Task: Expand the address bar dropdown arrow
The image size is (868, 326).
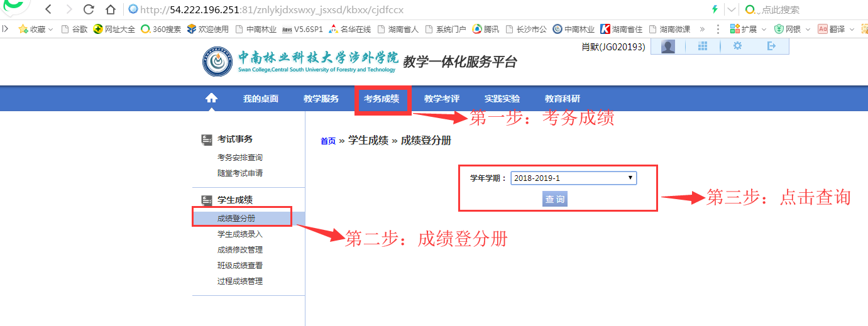Action: [x=732, y=9]
